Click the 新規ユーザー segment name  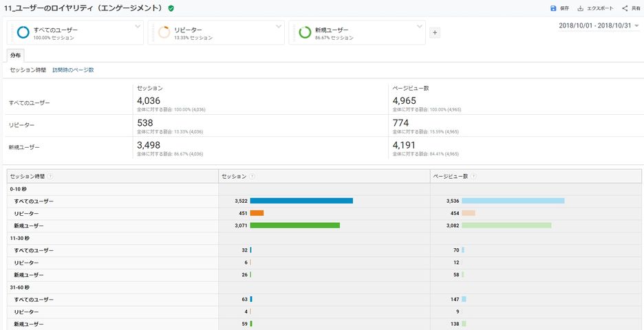(332, 30)
